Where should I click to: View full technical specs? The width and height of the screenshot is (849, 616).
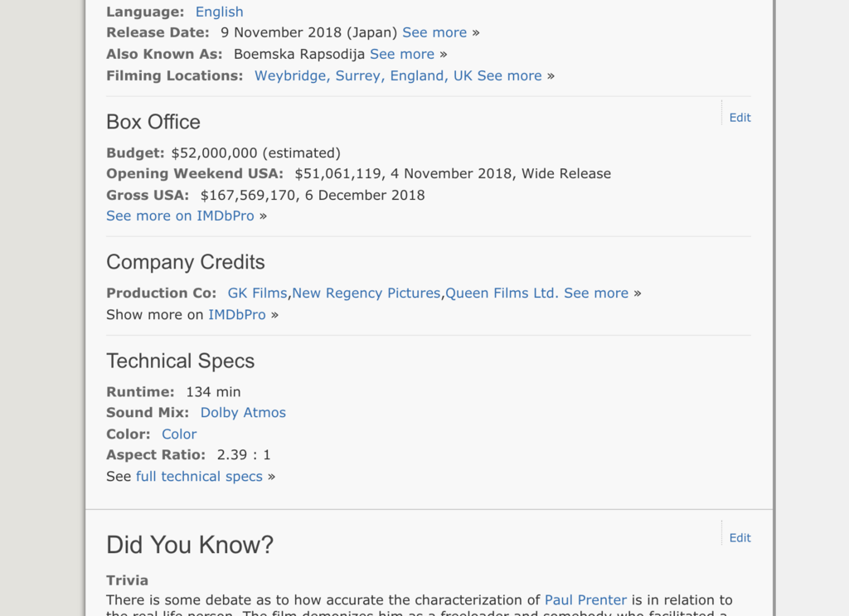tap(199, 477)
